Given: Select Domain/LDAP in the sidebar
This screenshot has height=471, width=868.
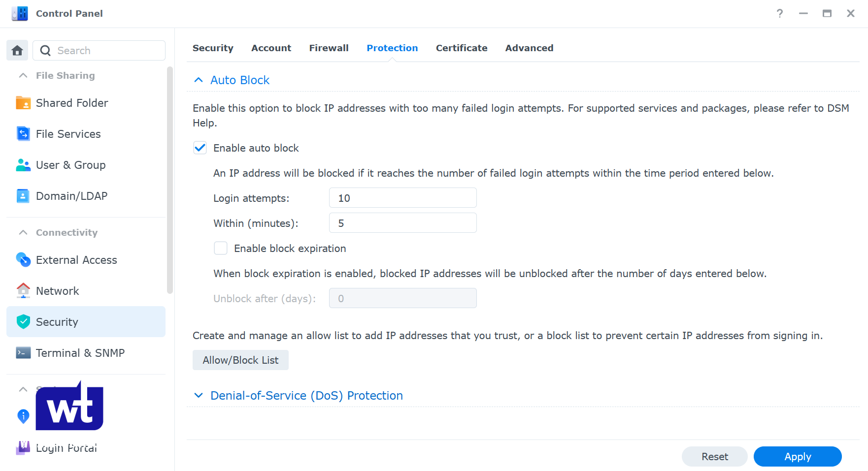Looking at the screenshot, I should pos(71,195).
